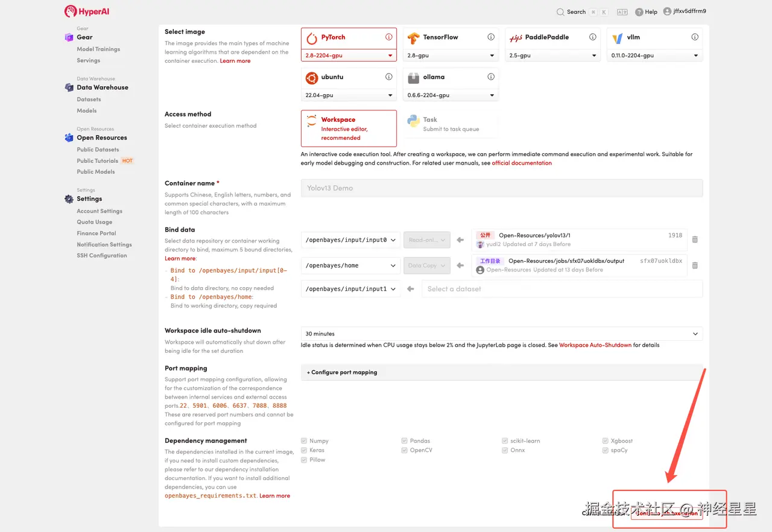
Task: Open Finance Portal in sidebar
Action: 96,233
